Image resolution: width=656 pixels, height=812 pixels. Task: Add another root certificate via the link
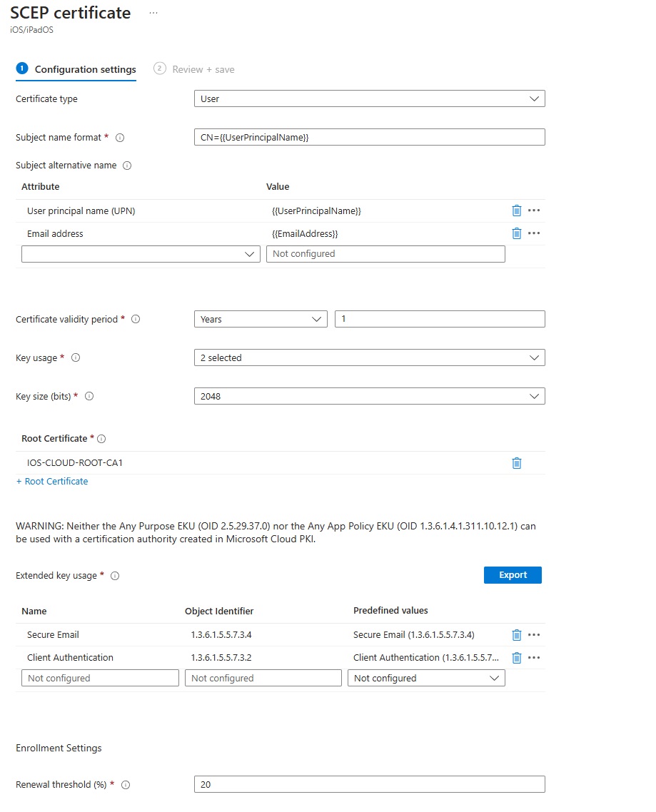(x=51, y=481)
